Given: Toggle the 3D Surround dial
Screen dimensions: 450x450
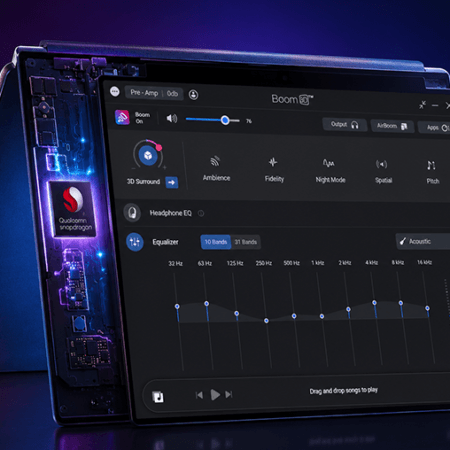Looking at the screenshot, I should (x=148, y=155).
